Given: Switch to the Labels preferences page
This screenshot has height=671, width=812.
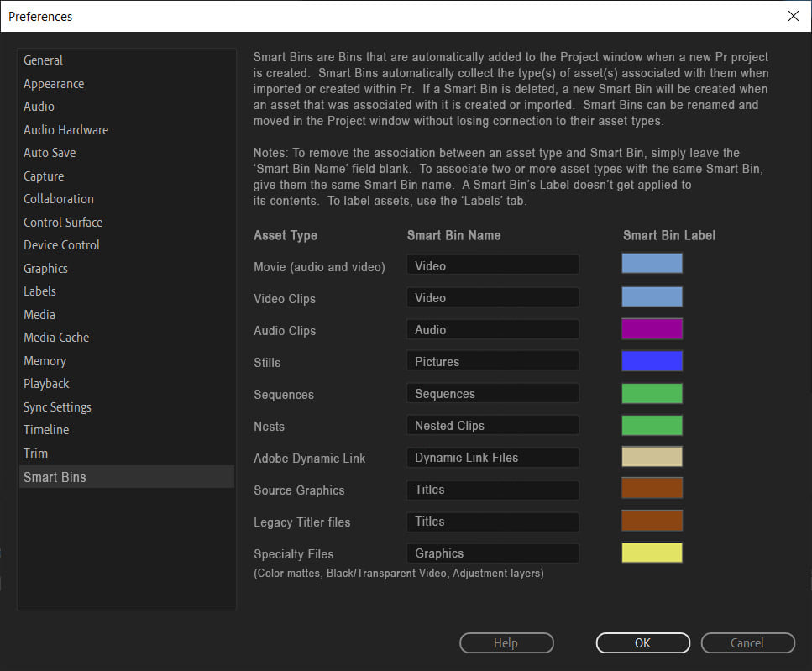Looking at the screenshot, I should (x=39, y=291).
